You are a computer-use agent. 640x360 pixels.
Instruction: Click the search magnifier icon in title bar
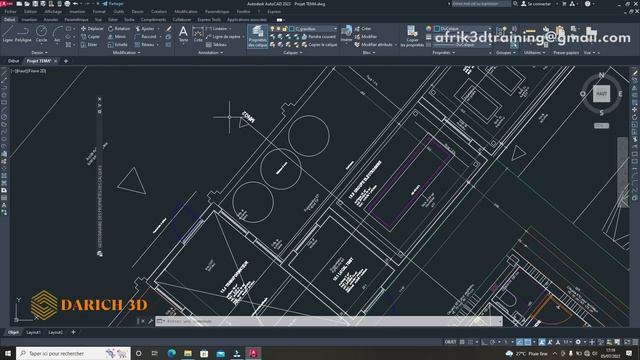tap(515, 4)
